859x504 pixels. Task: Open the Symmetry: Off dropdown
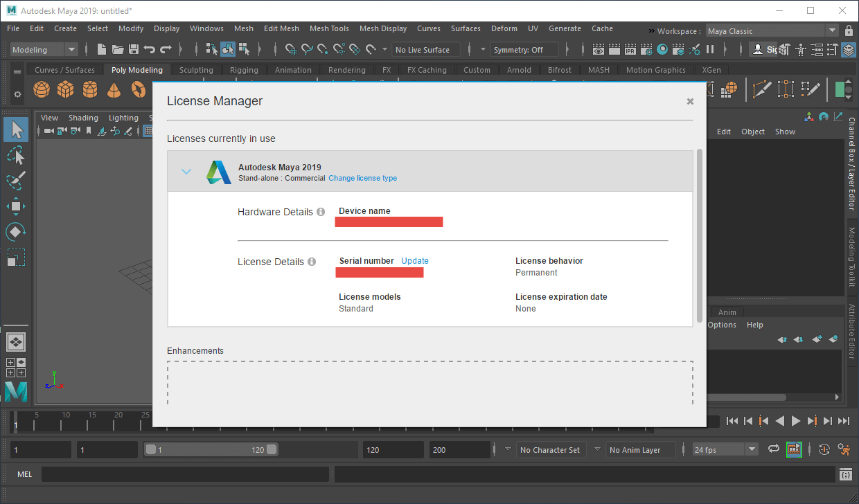coord(525,50)
